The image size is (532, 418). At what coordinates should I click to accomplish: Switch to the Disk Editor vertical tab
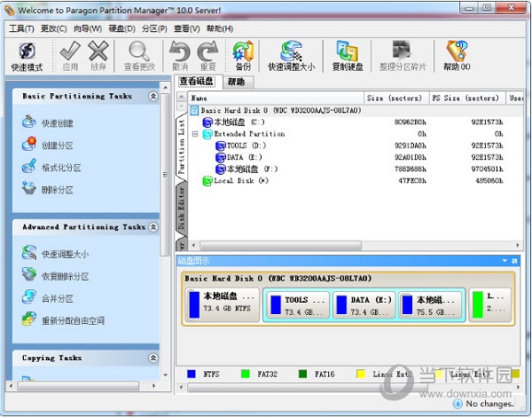click(x=182, y=209)
